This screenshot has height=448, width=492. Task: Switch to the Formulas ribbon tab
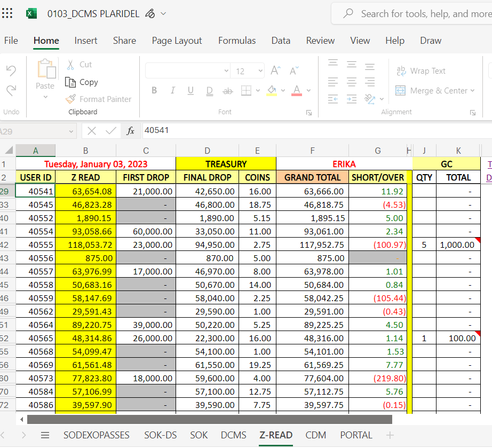(237, 41)
